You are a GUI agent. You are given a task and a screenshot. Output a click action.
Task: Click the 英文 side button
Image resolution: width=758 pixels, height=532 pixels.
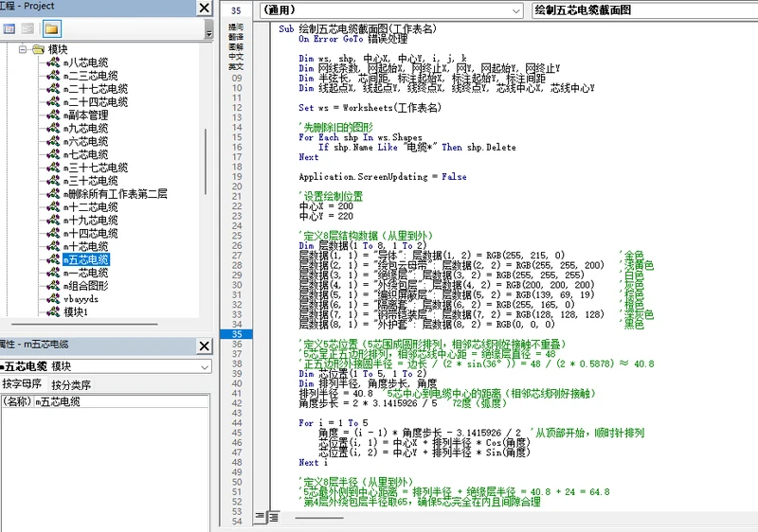click(x=236, y=66)
